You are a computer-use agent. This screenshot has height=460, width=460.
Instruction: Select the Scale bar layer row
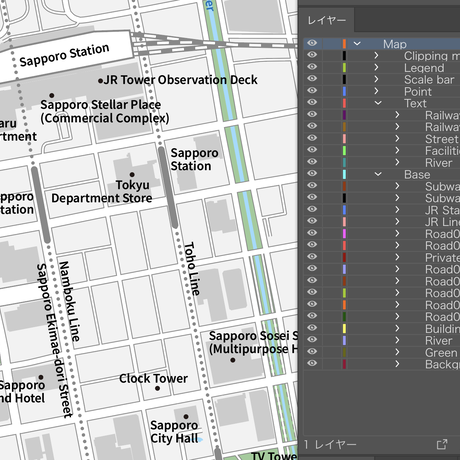coord(382,79)
